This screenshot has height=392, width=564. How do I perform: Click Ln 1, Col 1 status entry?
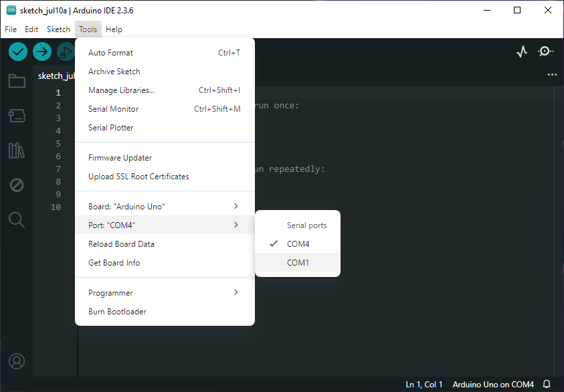click(424, 385)
